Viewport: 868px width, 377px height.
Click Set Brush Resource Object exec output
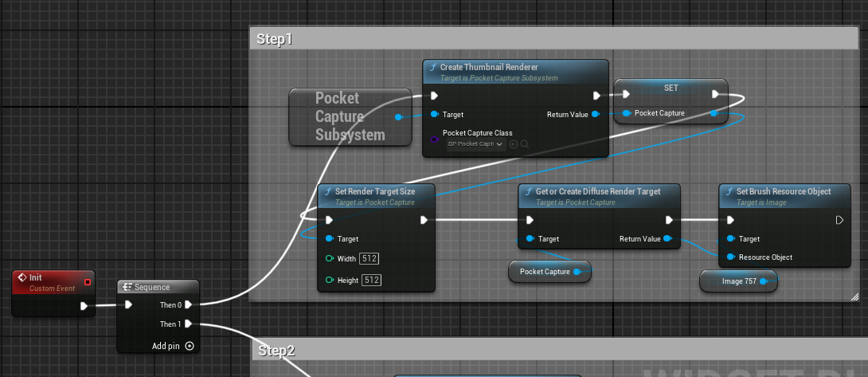839,220
